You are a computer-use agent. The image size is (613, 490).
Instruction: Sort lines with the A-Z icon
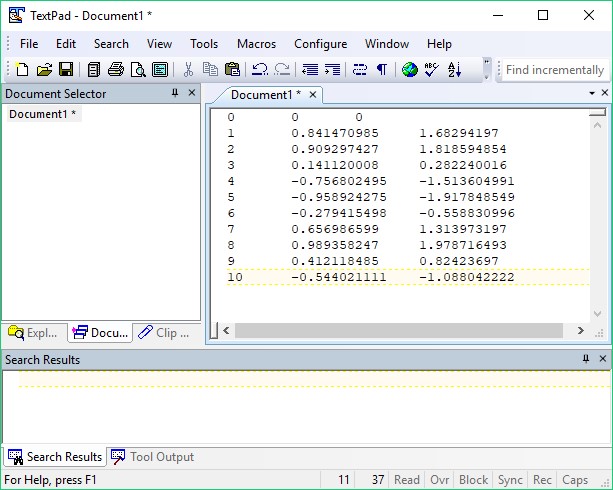tap(454, 70)
